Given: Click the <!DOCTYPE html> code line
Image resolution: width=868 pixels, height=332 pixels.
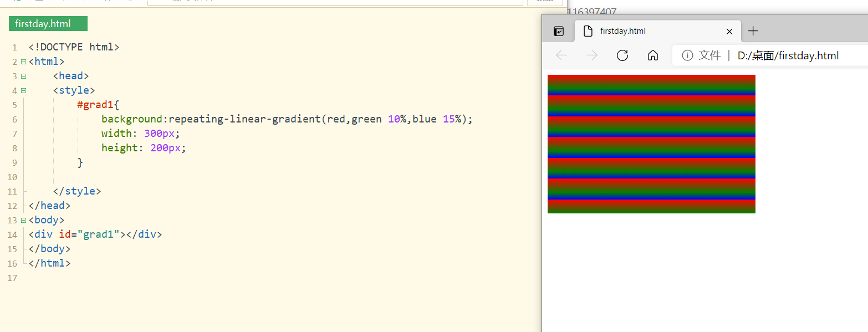Looking at the screenshot, I should (74, 47).
